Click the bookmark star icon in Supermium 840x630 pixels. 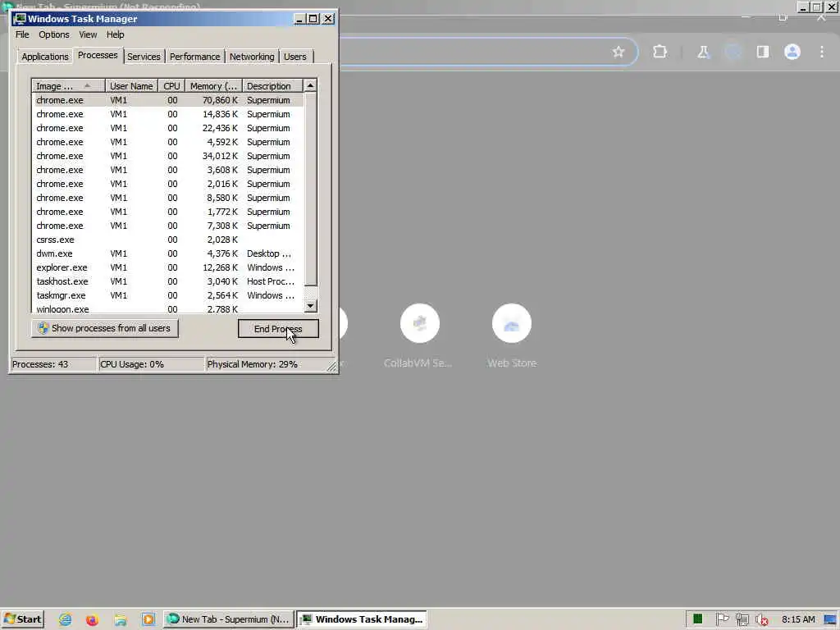(619, 52)
